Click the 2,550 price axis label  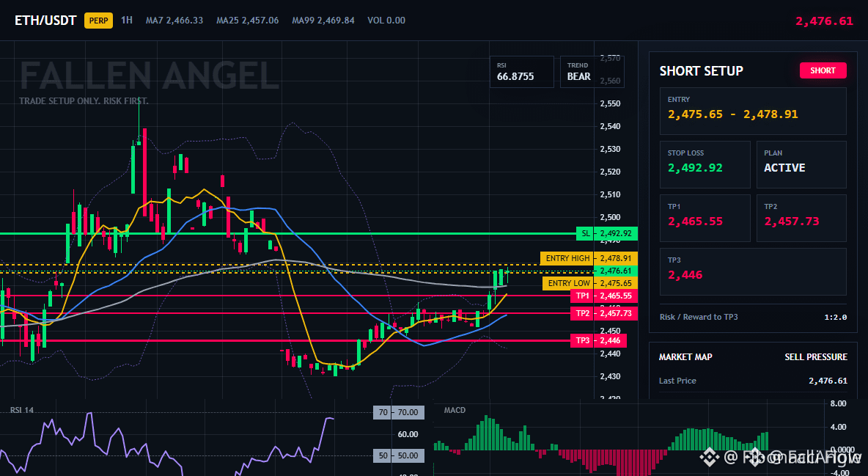[x=610, y=103]
